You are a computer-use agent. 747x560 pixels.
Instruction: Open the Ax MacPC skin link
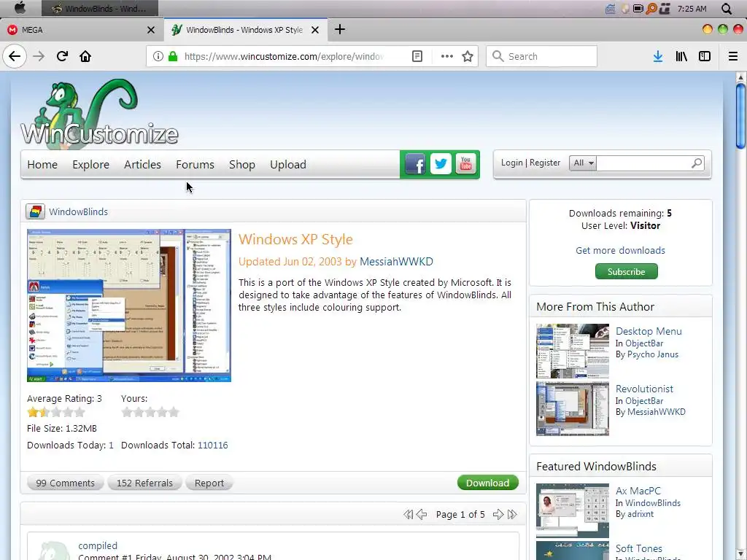coord(638,491)
